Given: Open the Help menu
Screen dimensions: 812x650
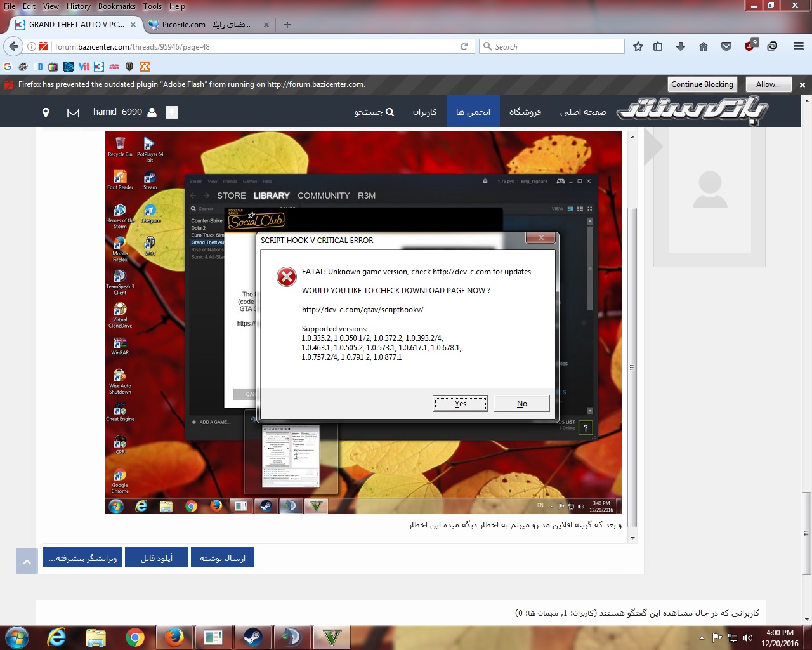Looking at the screenshot, I should [177, 6].
